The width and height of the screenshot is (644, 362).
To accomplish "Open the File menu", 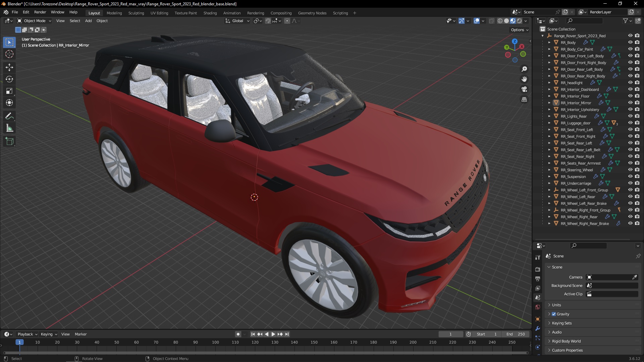I will click(x=15, y=12).
